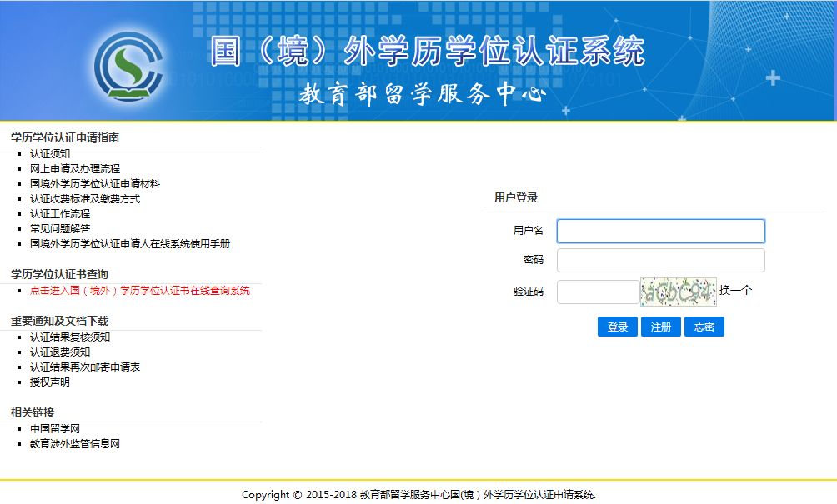Open the 授权声明 link
837x504 pixels.
50,382
